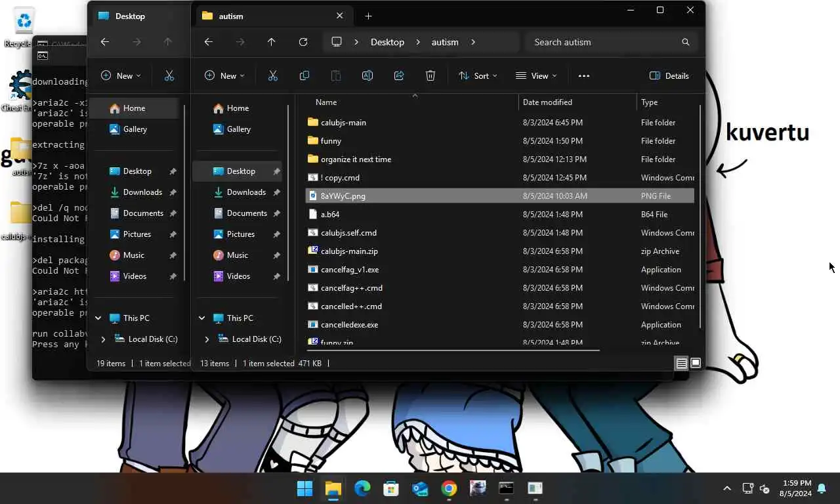Screen dimensions: 840x504
Task: Select the autism tab
Action: (x=274, y=16)
